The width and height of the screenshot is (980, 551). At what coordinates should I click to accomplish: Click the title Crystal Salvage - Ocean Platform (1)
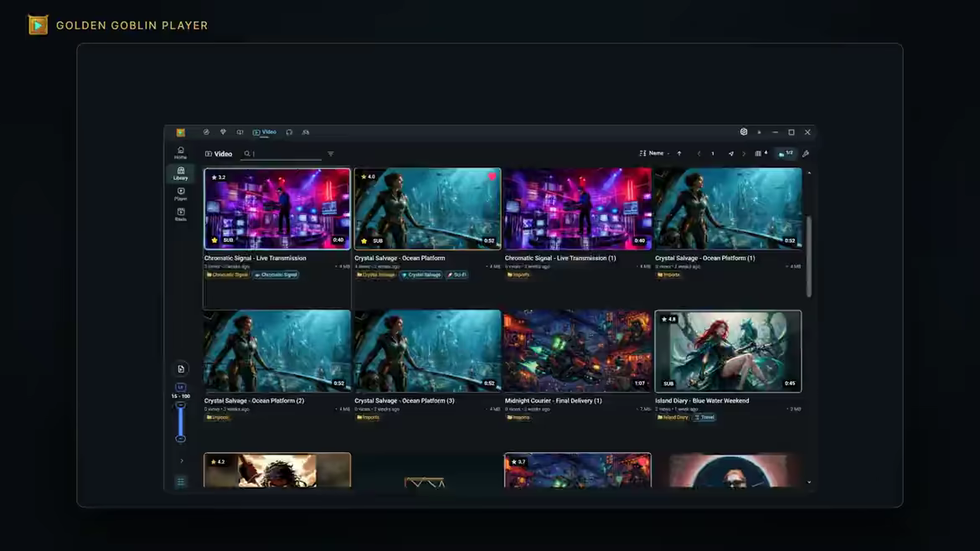pos(705,258)
